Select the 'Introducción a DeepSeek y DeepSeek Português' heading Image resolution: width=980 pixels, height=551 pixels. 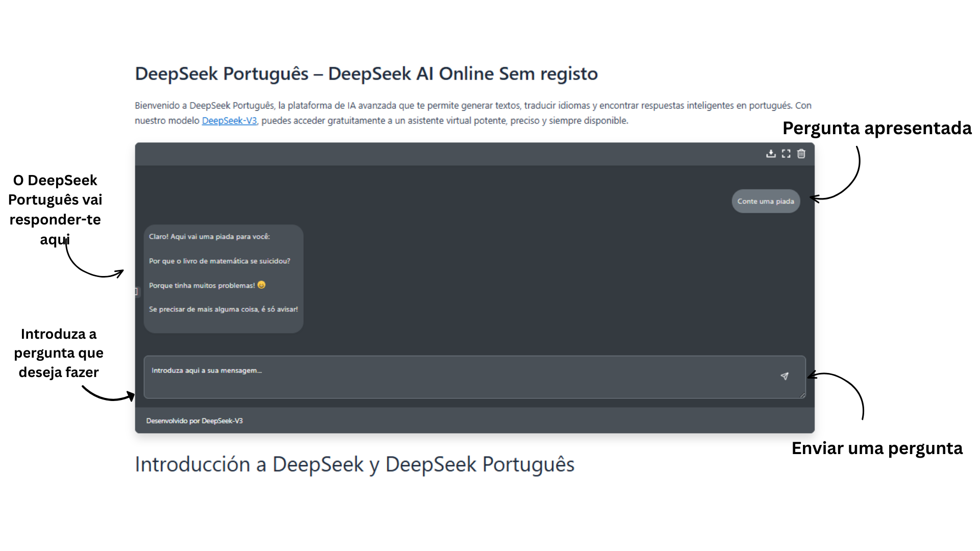click(x=354, y=464)
